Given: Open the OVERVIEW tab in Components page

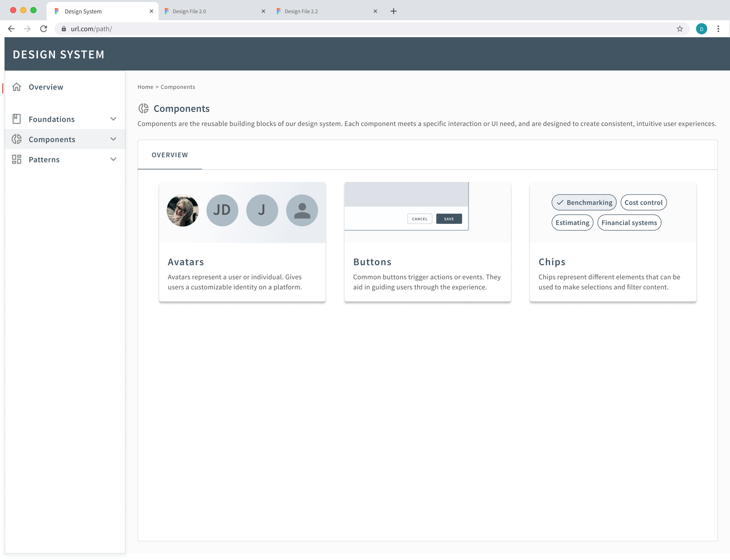Looking at the screenshot, I should 170,155.
